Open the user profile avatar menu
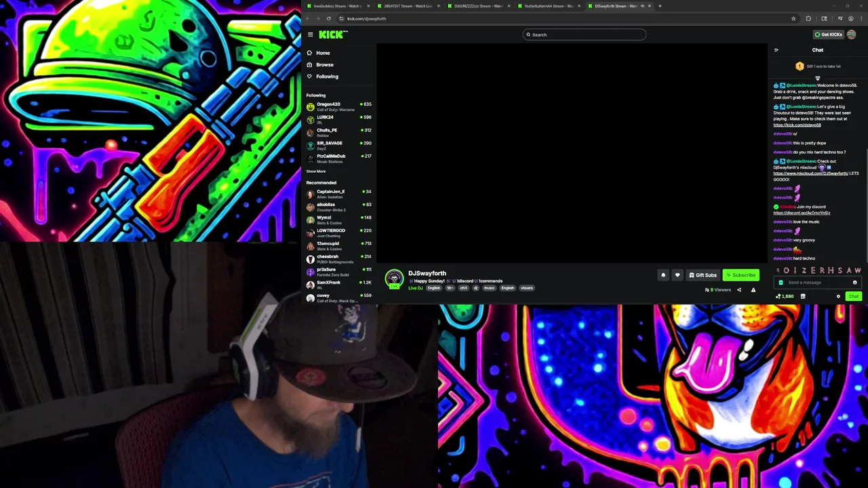868x488 pixels. 852,35
